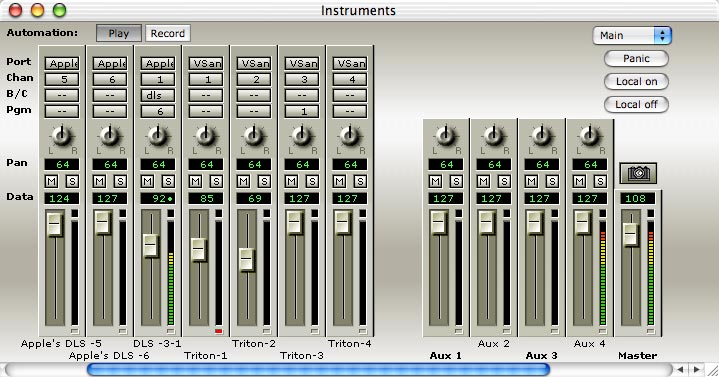This screenshot has height=377, width=719.
Task: Click the pan knob on DLS -3-1 strip
Action: 157,135
